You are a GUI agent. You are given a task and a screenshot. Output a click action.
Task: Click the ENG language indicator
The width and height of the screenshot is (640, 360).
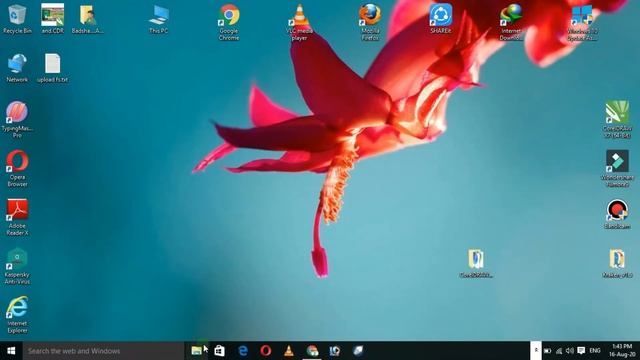tap(595, 351)
